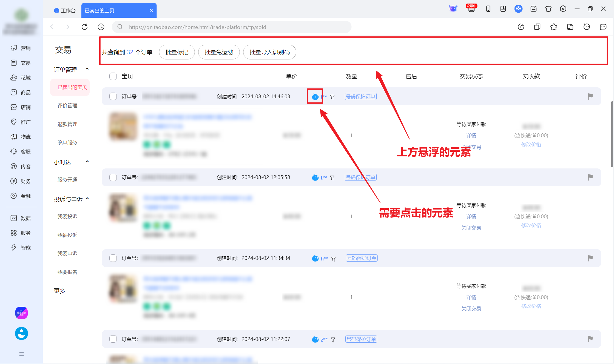The width and height of the screenshot is (614, 364).
Task: Open 退款管理 in the trade menu
Action: pos(67,124)
